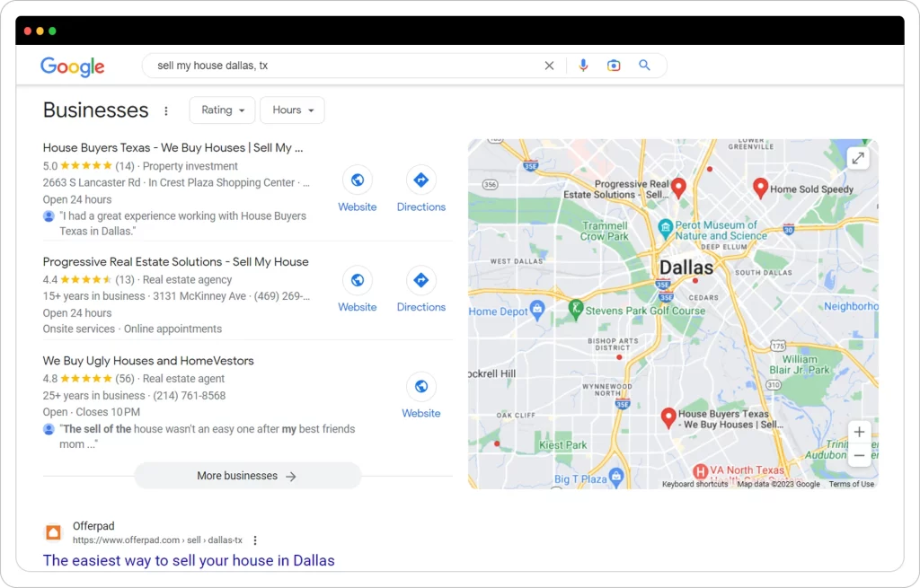The width and height of the screenshot is (920, 588).
Task: Open the Rating filter dropdown
Action: (222, 110)
